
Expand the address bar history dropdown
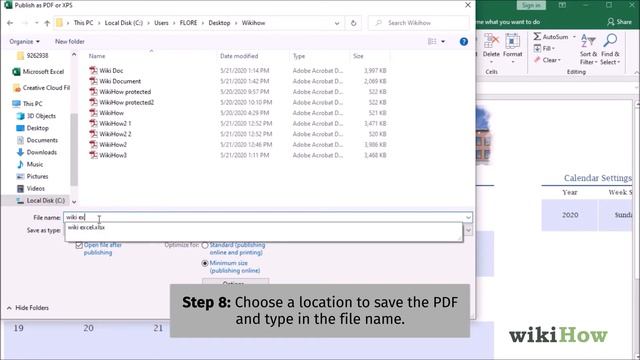pyautogui.click(x=337, y=23)
